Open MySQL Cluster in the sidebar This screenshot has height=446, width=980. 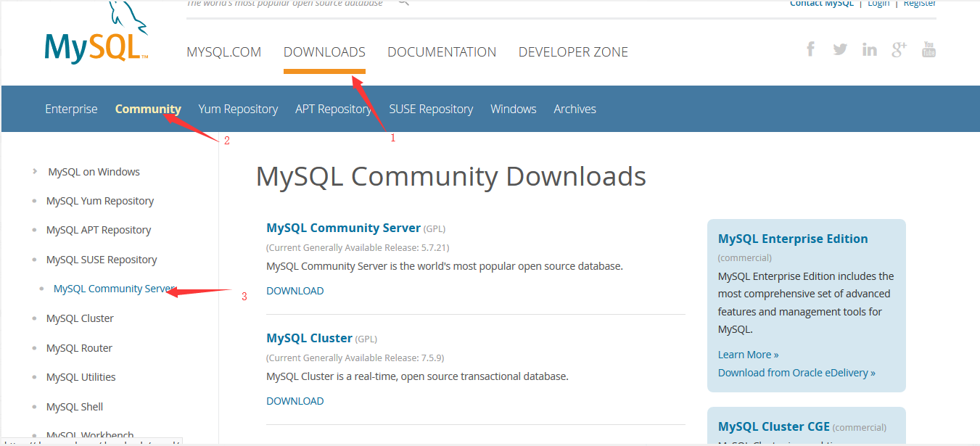pyautogui.click(x=80, y=318)
